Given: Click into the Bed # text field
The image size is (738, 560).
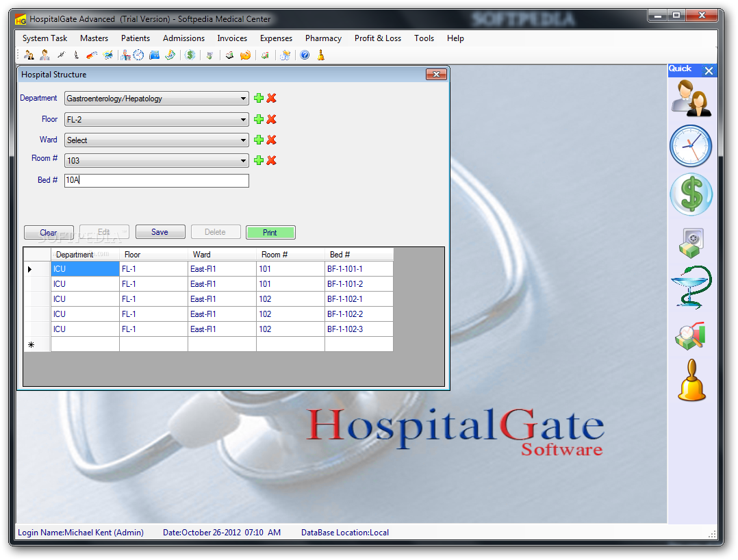Looking at the screenshot, I should 157,180.
